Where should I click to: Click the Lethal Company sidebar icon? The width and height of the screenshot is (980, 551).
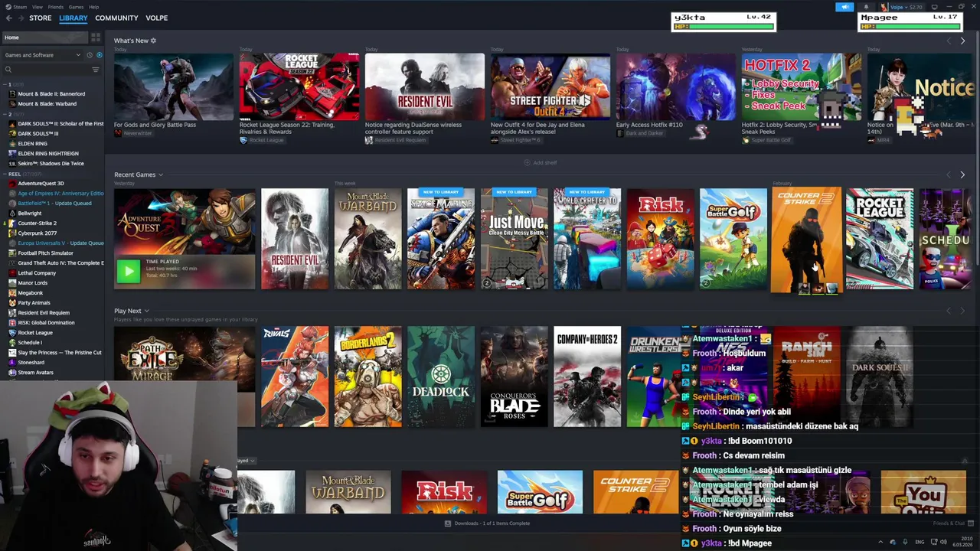(x=12, y=273)
